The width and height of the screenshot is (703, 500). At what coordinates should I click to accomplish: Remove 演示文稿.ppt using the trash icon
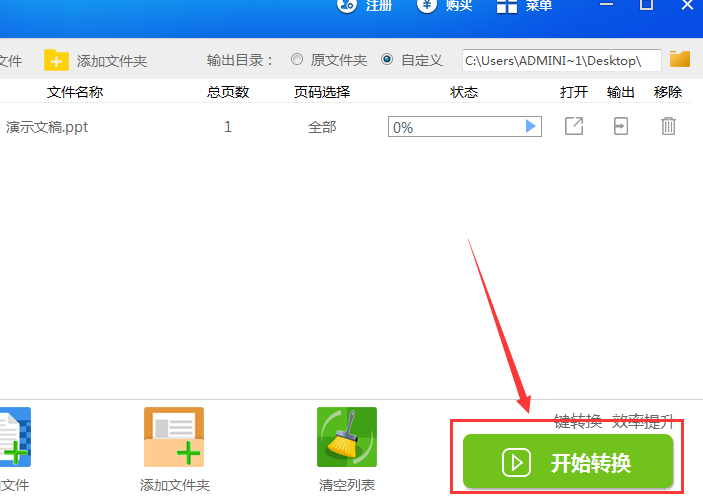(x=668, y=126)
